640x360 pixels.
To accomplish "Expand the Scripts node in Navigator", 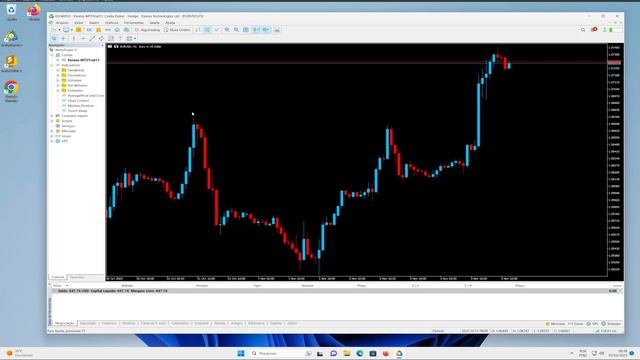I will click(52, 121).
